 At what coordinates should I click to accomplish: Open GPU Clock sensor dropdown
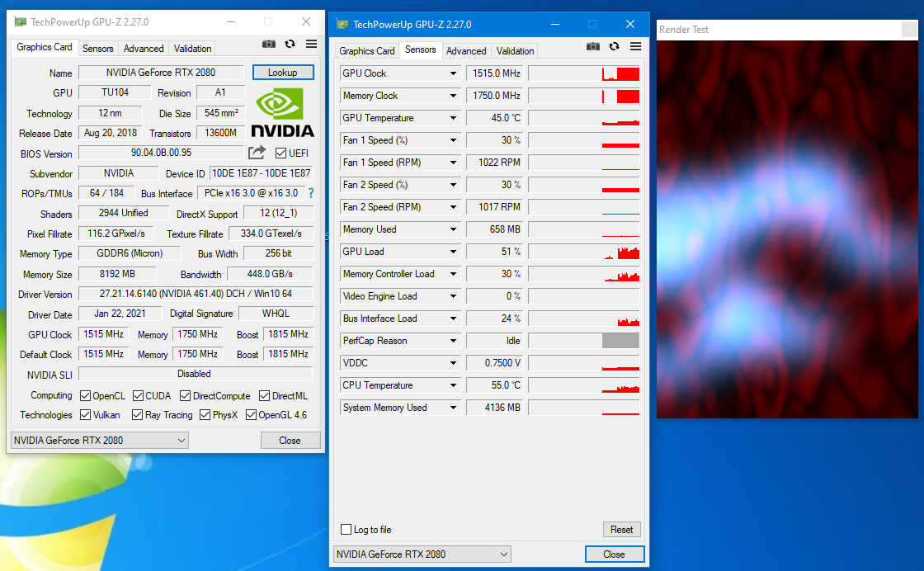pyautogui.click(x=453, y=73)
